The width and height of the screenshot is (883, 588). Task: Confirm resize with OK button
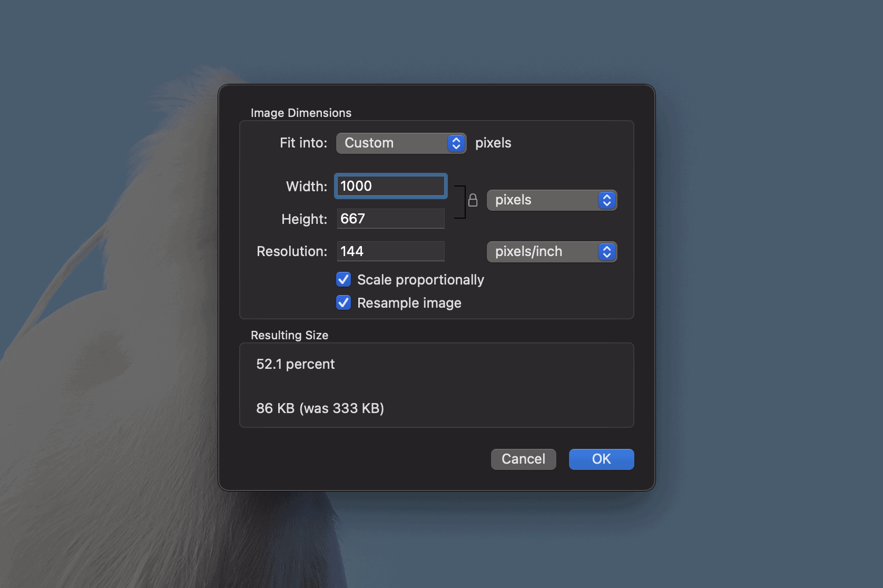601,459
